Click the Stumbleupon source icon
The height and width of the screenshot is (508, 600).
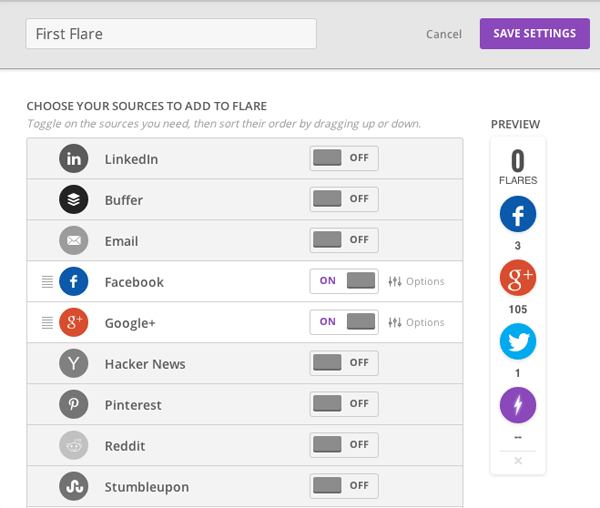point(73,486)
